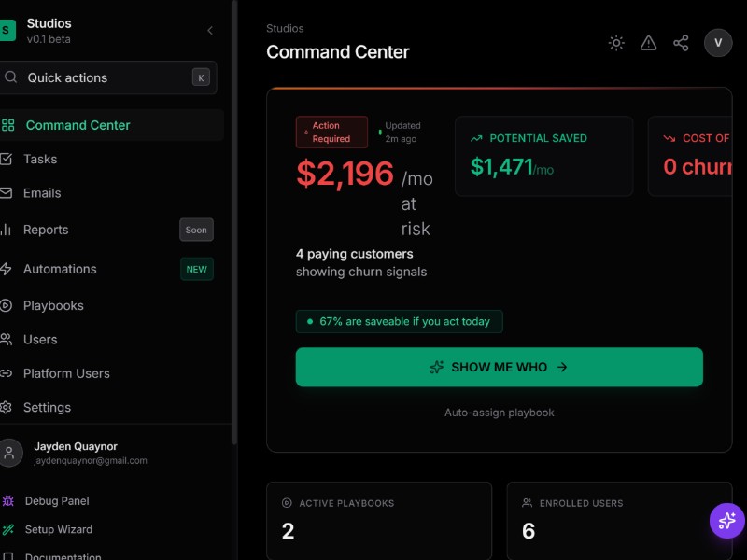747x560 pixels.
Task: Click the Playbooks play icon
Action: click(6, 305)
